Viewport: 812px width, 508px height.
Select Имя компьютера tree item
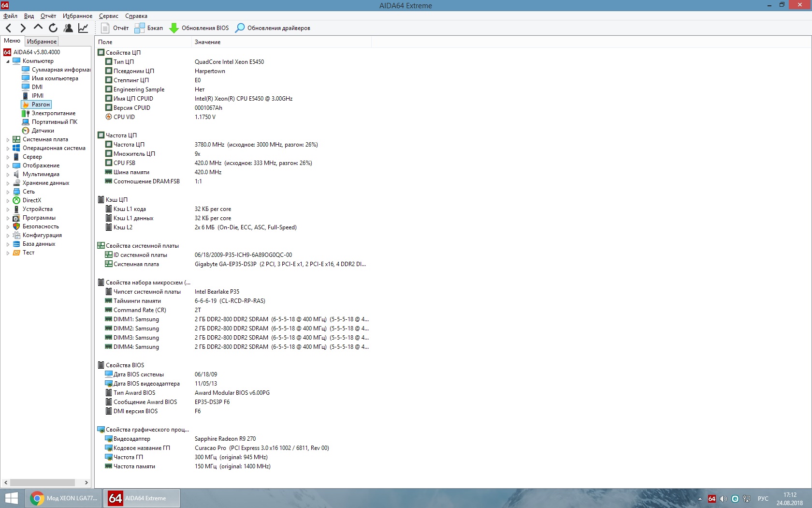tap(50, 78)
